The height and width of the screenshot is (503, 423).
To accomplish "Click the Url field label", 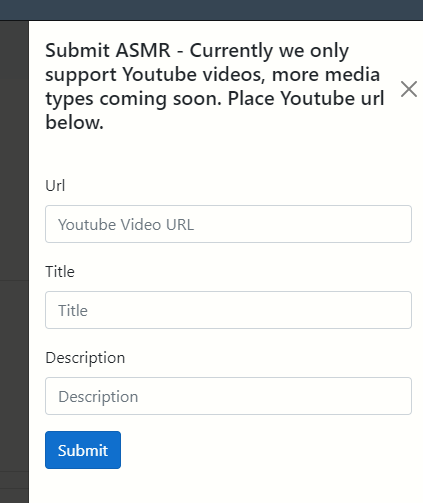I will [x=55, y=186].
